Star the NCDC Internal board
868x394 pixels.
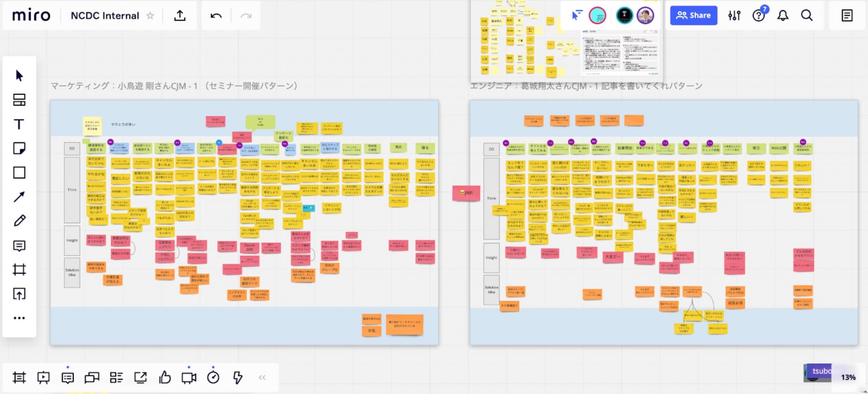[x=150, y=16]
